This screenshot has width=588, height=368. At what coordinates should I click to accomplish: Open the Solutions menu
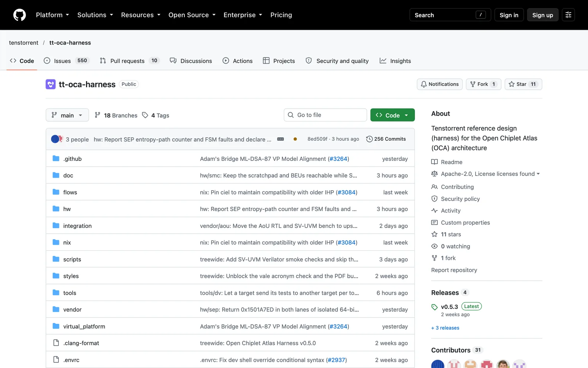(95, 15)
